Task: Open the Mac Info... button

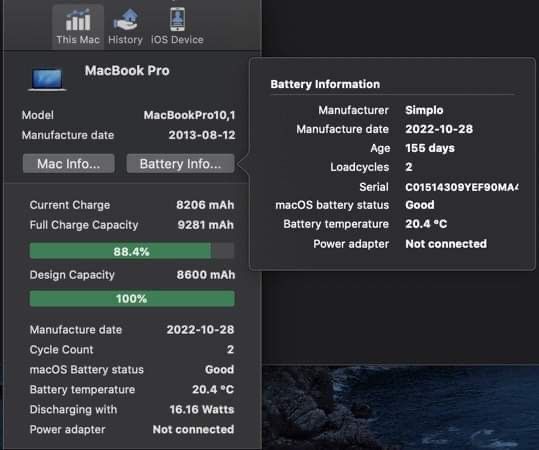Action: coord(69,164)
